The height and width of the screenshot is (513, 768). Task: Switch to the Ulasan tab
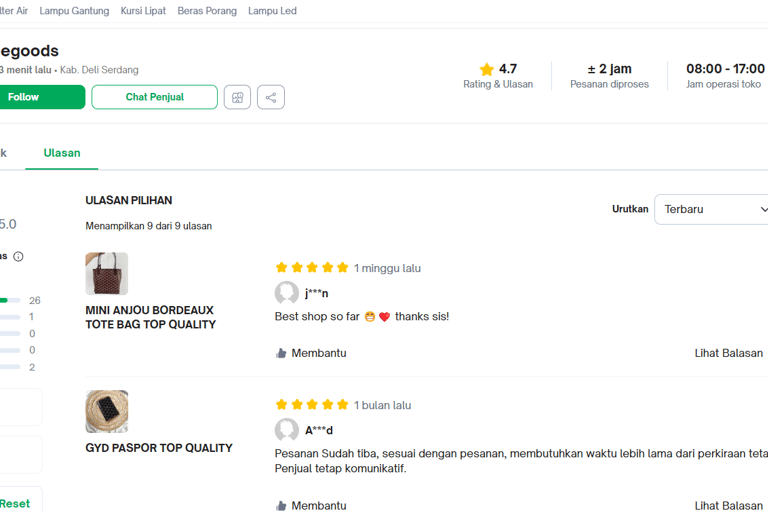tap(62, 153)
